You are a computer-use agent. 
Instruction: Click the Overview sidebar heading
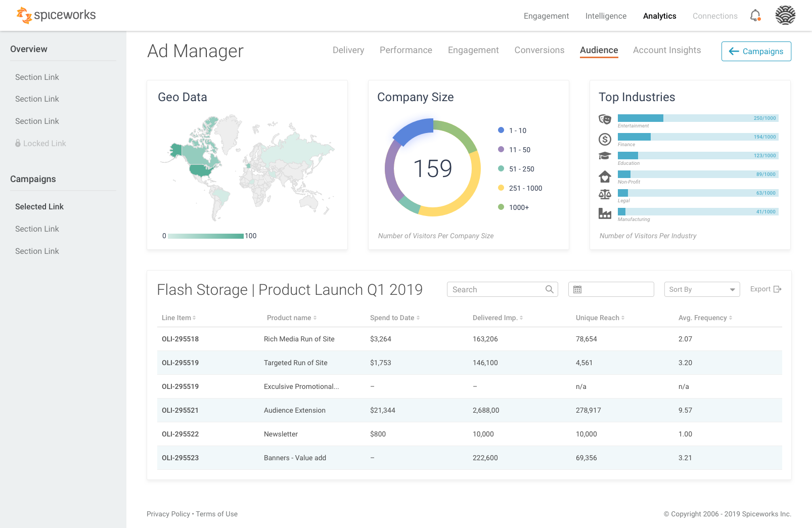coord(29,49)
